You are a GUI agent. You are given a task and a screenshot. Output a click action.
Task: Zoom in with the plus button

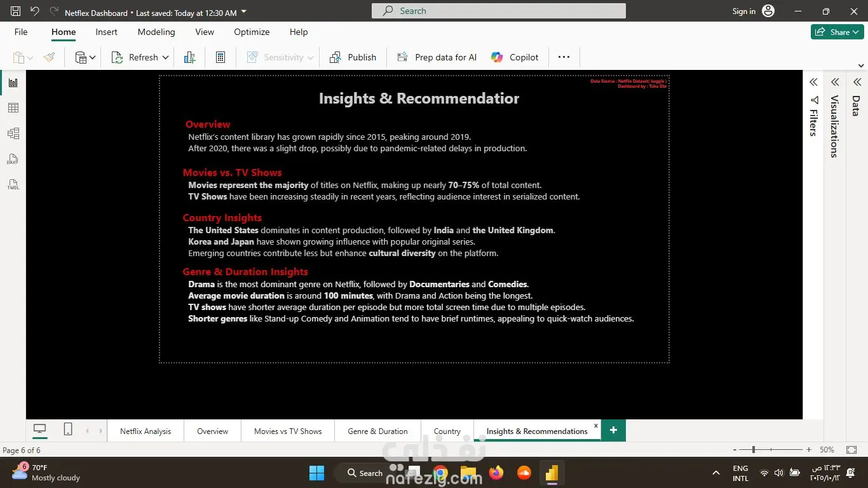(809, 450)
